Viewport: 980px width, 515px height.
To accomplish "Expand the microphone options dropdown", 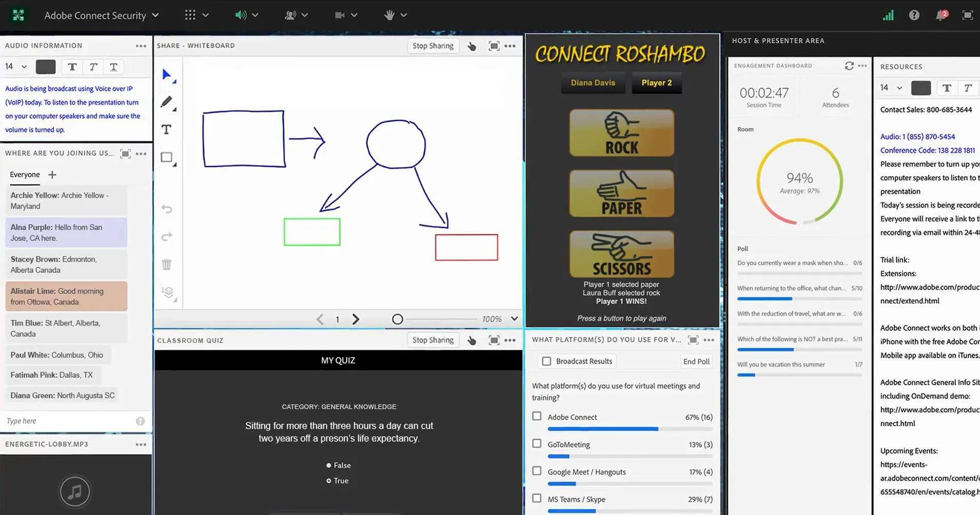I will coord(305,15).
